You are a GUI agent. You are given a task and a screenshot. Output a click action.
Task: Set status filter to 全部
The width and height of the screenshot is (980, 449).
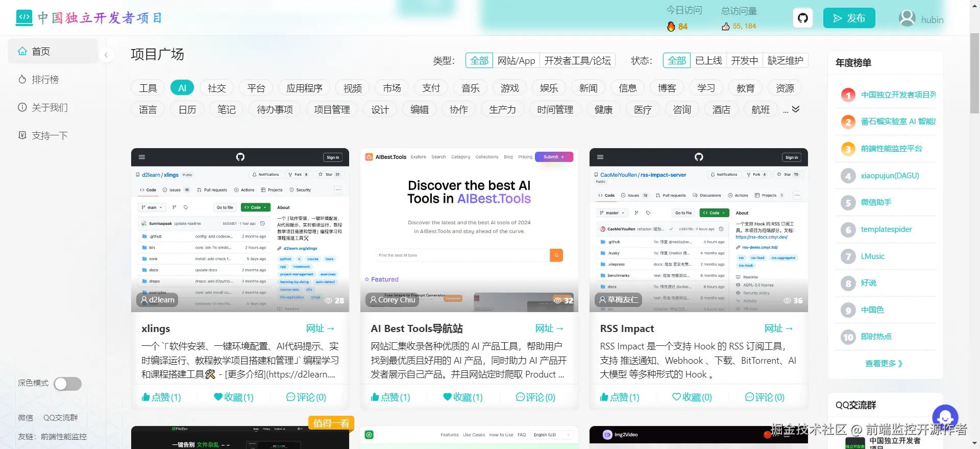coord(677,61)
